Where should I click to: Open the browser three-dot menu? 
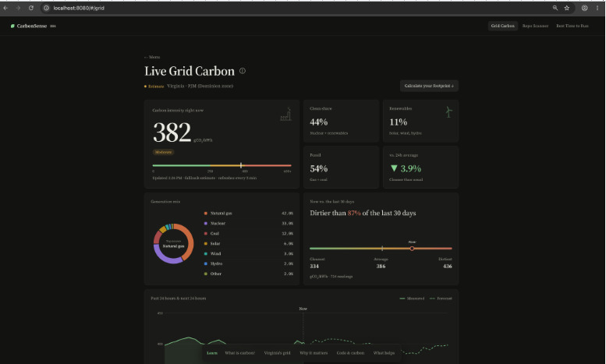tap(597, 8)
